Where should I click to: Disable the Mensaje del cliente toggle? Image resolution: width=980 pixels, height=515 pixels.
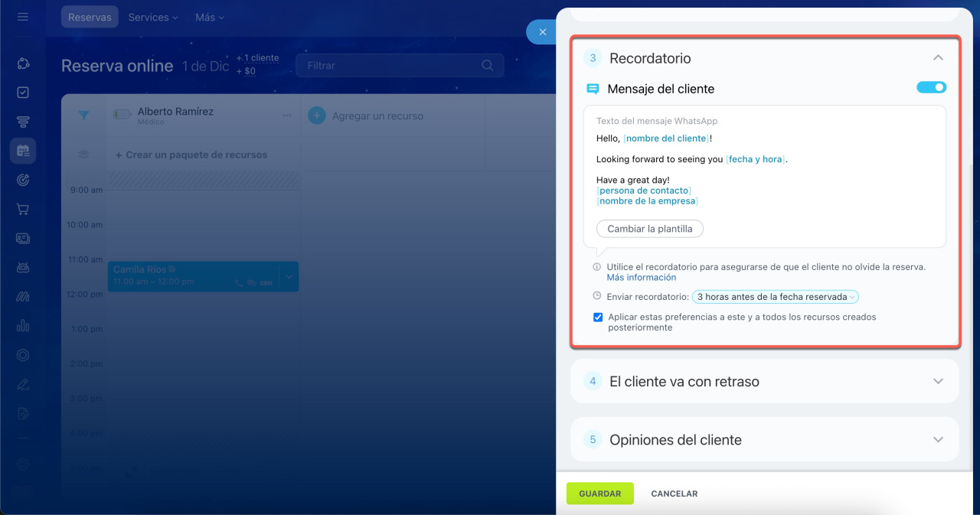click(x=931, y=88)
